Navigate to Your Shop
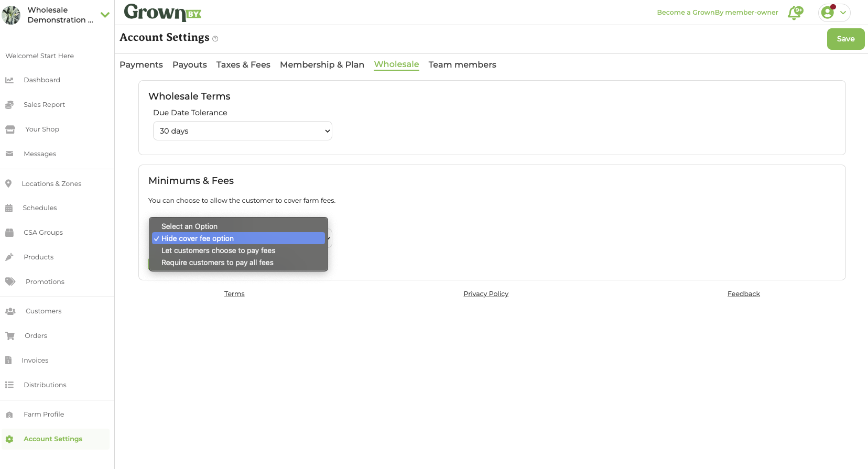The width and height of the screenshot is (868, 469). click(x=42, y=129)
